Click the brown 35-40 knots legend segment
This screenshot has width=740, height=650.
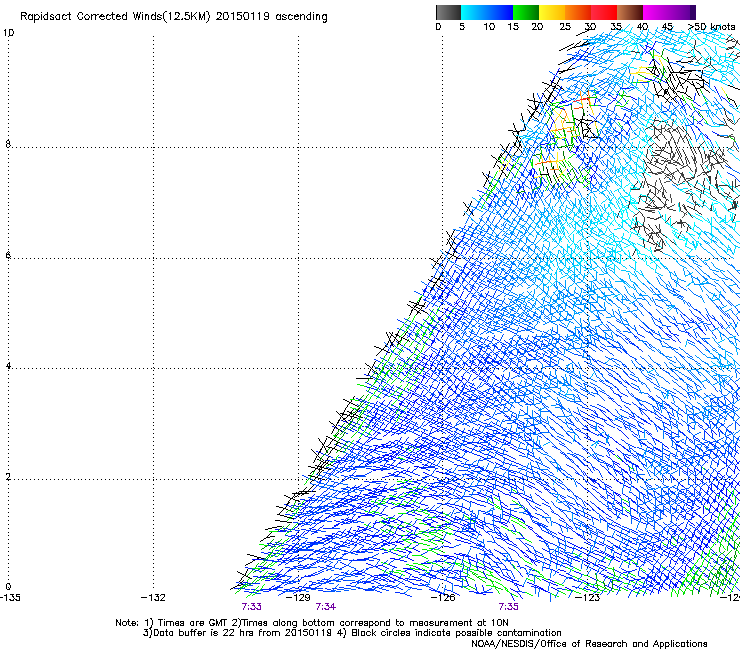tap(630, 12)
